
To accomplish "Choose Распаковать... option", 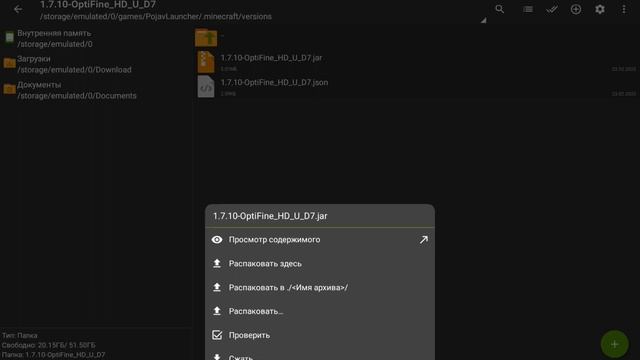I will point(320,311).
